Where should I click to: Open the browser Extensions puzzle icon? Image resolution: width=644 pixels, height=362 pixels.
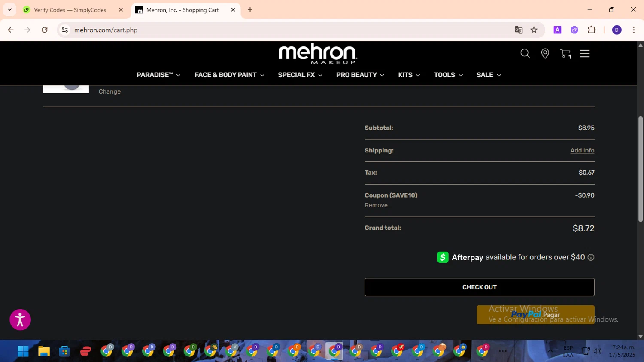592,30
